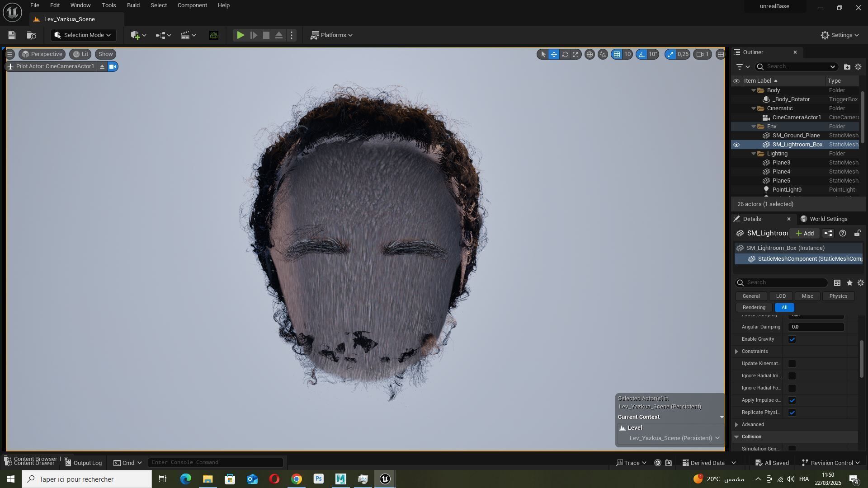This screenshot has height=488, width=868.
Task: Open the Content Drawer
Action: coord(30,463)
